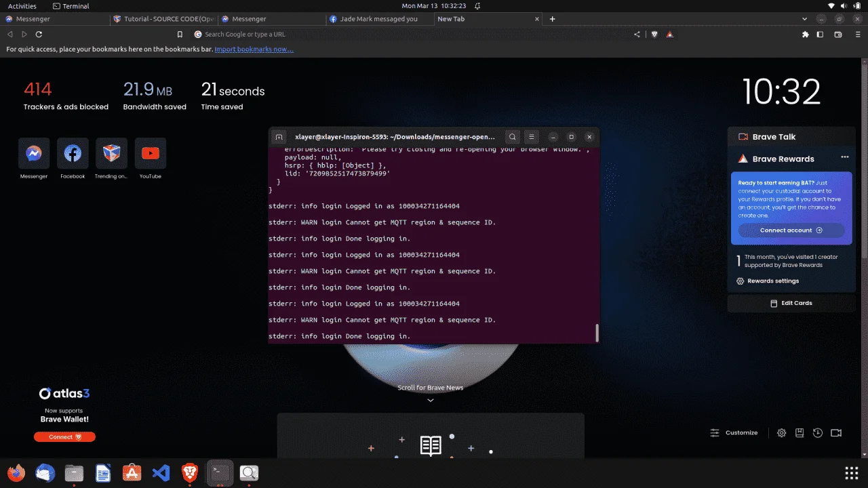Switch to Tutorial - SOURCE CODE tab
The image size is (868, 488).
click(x=163, y=19)
